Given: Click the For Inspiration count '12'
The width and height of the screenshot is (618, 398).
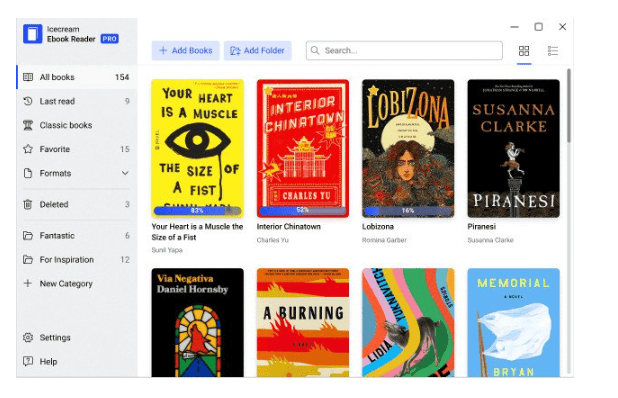Looking at the screenshot, I should [x=125, y=260].
